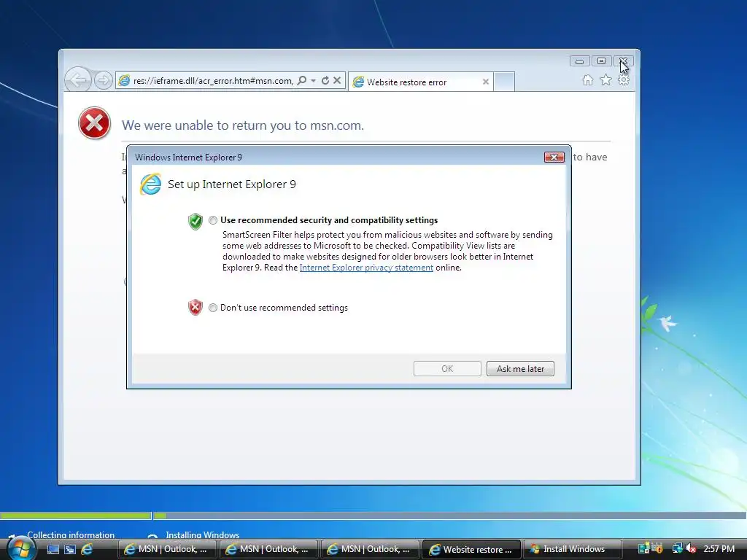
Task: Click the green shield recommended settings icon
Action: pyautogui.click(x=196, y=222)
